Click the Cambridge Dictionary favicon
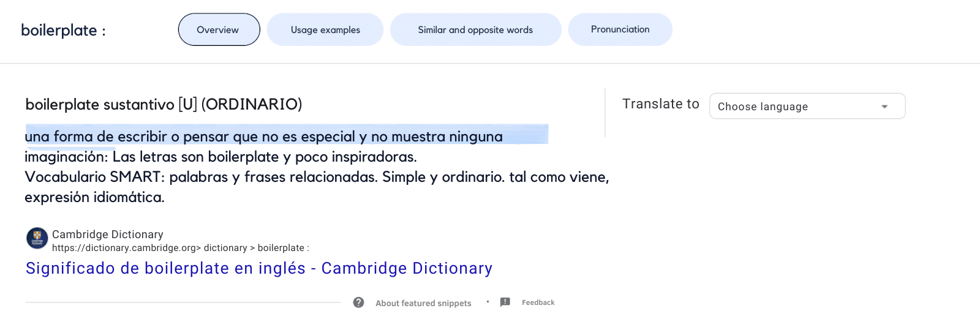This screenshot has width=980, height=330. pos(37,238)
